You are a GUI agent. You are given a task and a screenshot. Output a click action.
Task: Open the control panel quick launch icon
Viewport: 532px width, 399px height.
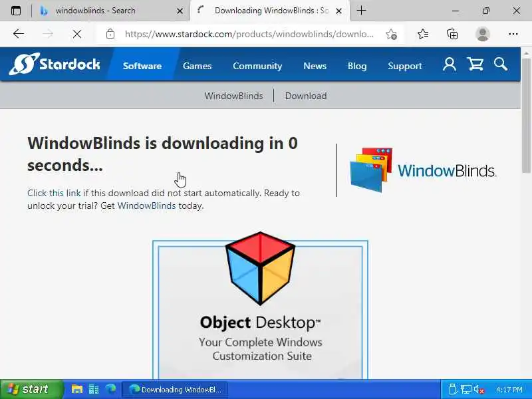(94, 389)
